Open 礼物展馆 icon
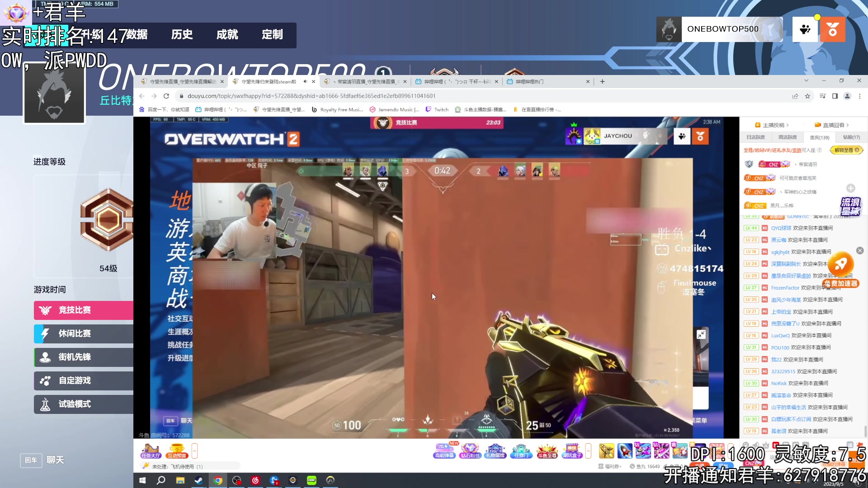868x488 pixels. (495, 450)
